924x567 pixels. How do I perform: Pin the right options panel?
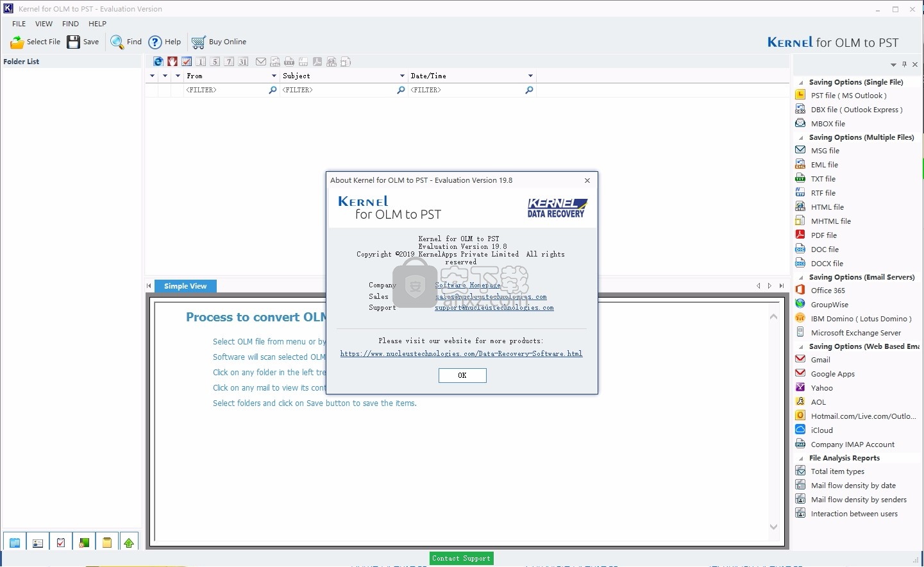[x=905, y=64]
